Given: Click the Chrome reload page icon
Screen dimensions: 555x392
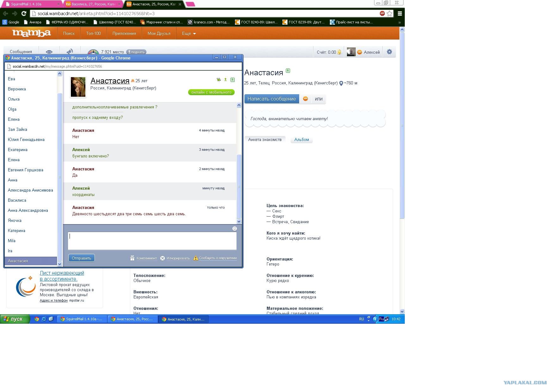Looking at the screenshot, I should point(24,13).
